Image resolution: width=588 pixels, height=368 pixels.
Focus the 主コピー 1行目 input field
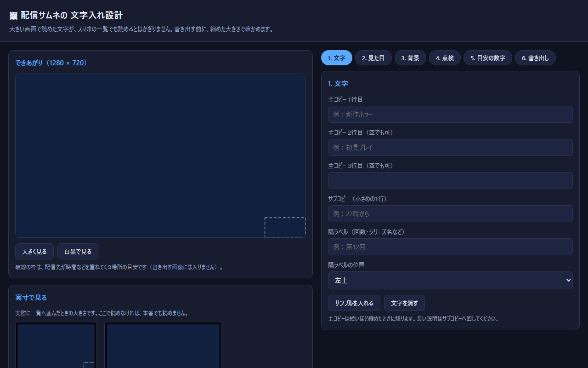click(450, 114)
